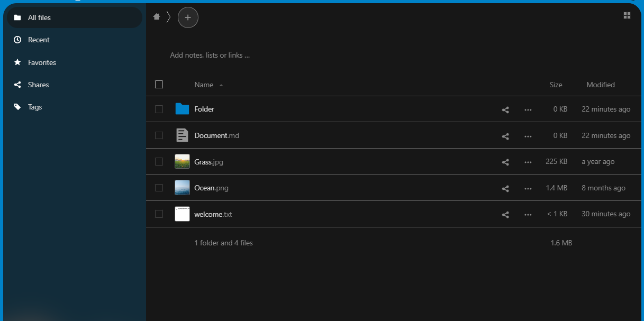The height and width of the screenshot is (321, 644).
Task: Open the welcome.txt file name
Action: [213, 214]
